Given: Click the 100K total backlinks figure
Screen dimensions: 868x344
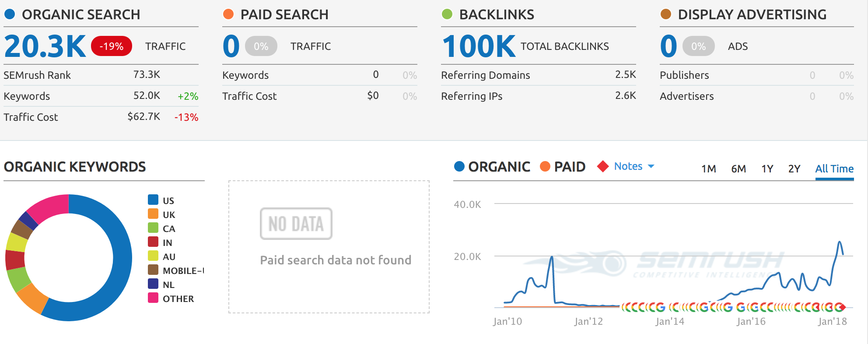Looking at the screenshot, I should click(479, 46).
